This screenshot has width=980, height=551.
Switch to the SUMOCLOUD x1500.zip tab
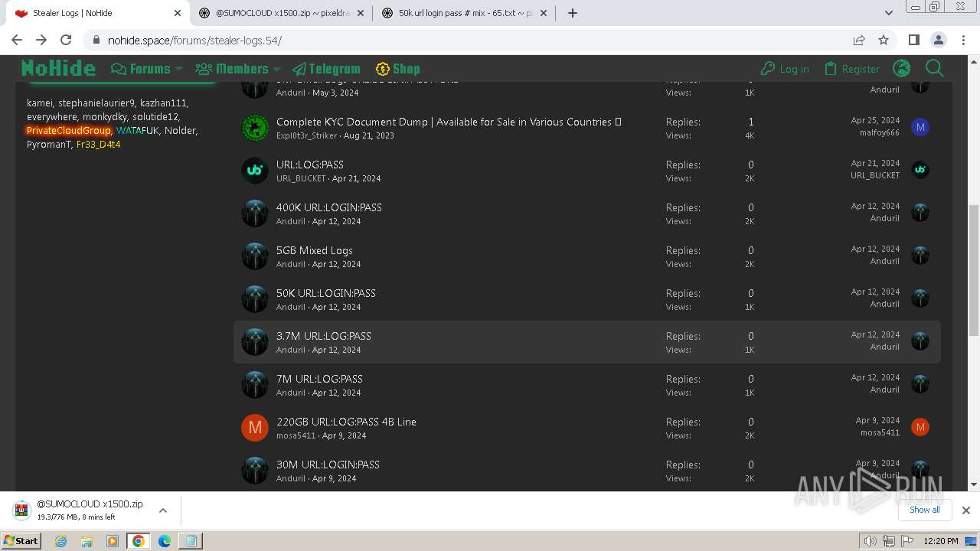tap(282, 13)
